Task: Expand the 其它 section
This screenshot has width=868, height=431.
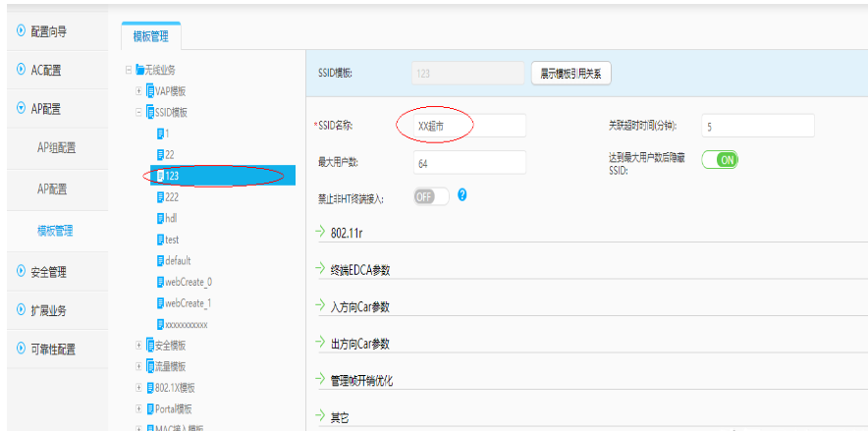Action: tap(320, 416)
